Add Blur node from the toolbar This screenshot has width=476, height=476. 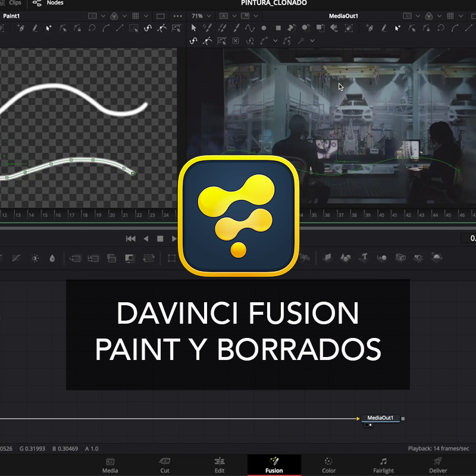(x=52, y=258)
